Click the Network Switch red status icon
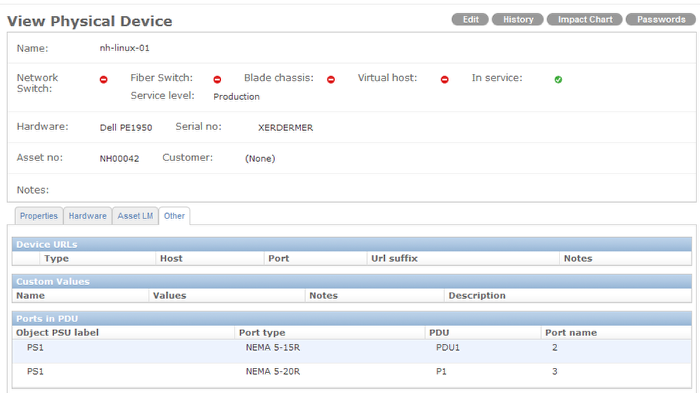The height and width of the screenshot is (393, 700). pyautogui.click(x=104, y=79)
